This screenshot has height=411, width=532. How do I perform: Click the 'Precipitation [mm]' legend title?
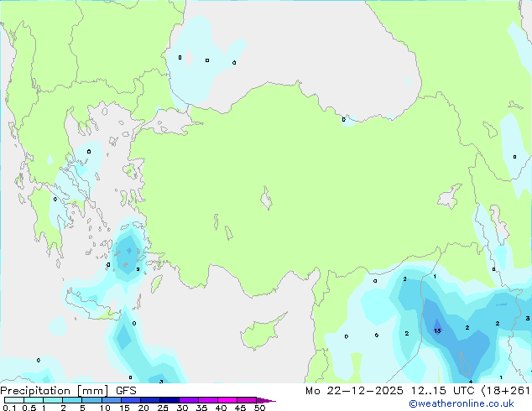[55, 391]
